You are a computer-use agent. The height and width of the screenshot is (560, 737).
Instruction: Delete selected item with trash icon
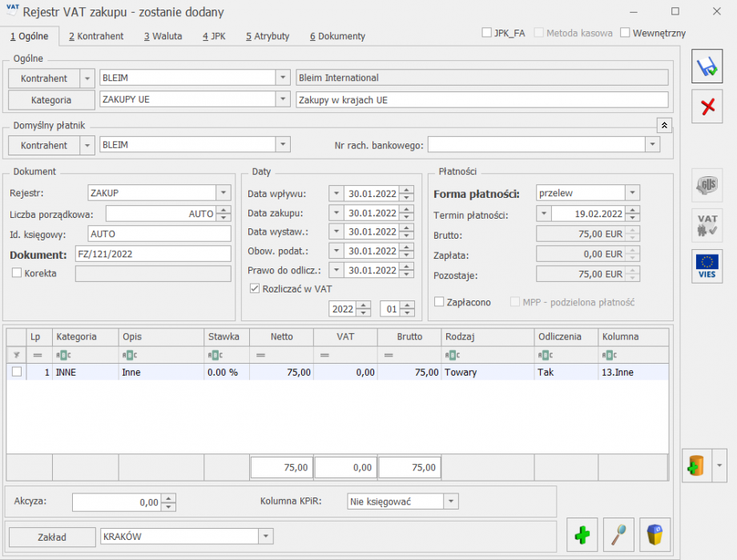coord(654,534)
